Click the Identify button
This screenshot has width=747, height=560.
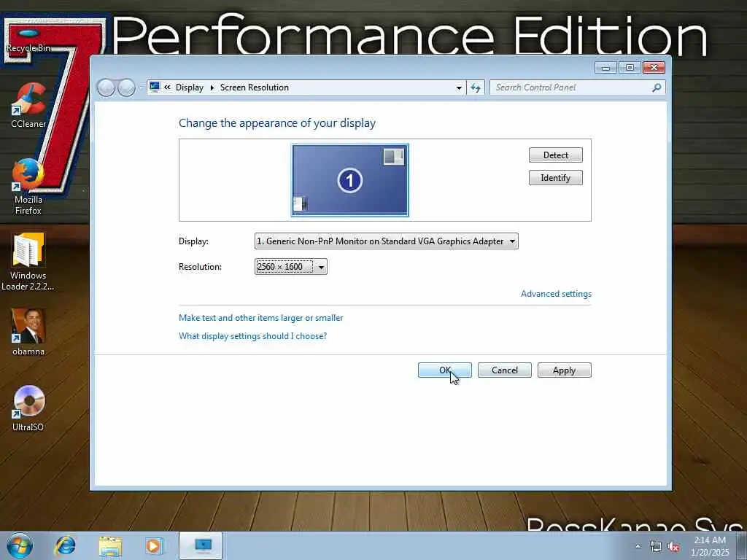click(x=555, y=178)
